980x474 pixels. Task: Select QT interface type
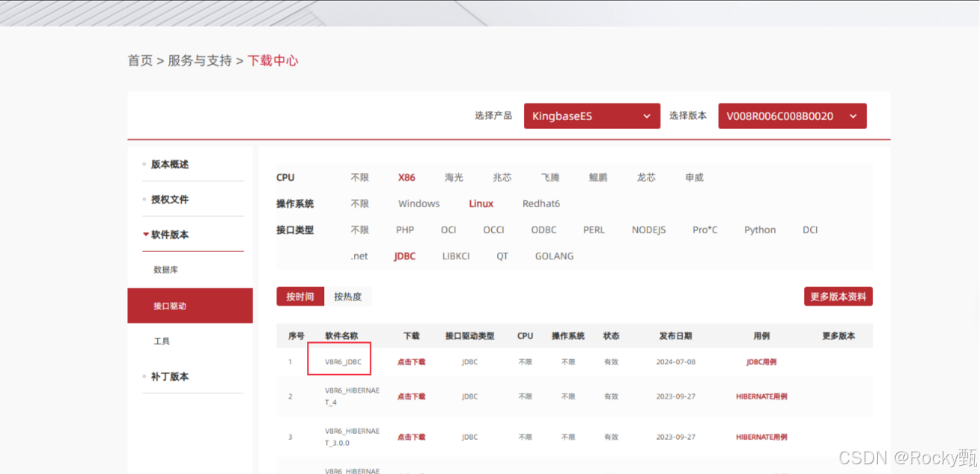(x=502, y=256)
